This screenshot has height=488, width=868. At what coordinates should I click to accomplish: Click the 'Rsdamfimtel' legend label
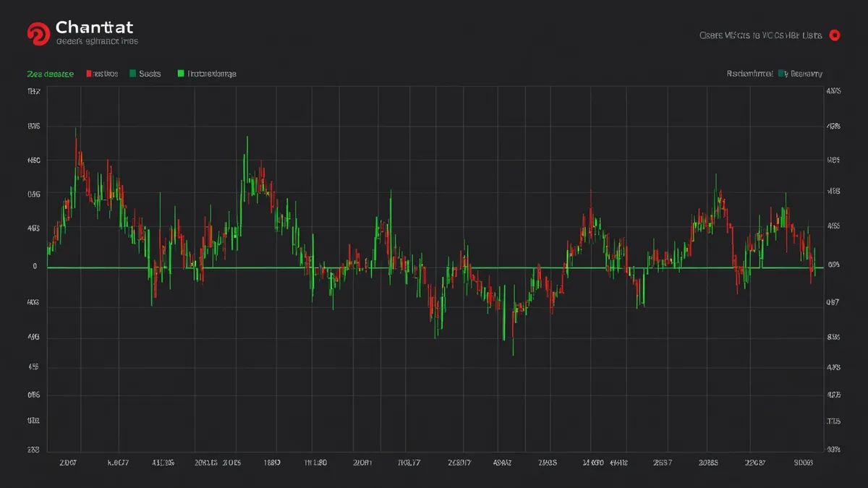click(x=749, y=74)
